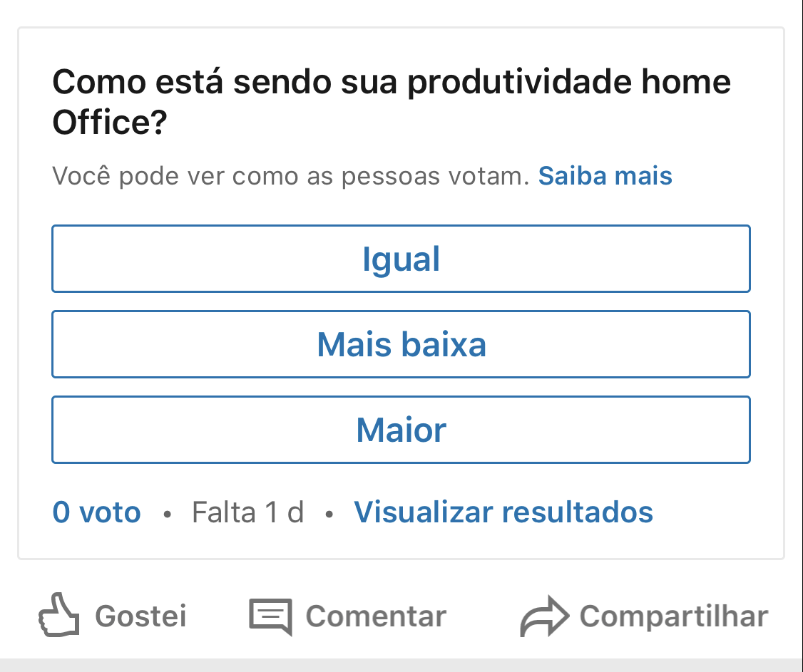Click the poll question about produtividade home Office
The width and height of the screenshot is (803, 672).
392,102
